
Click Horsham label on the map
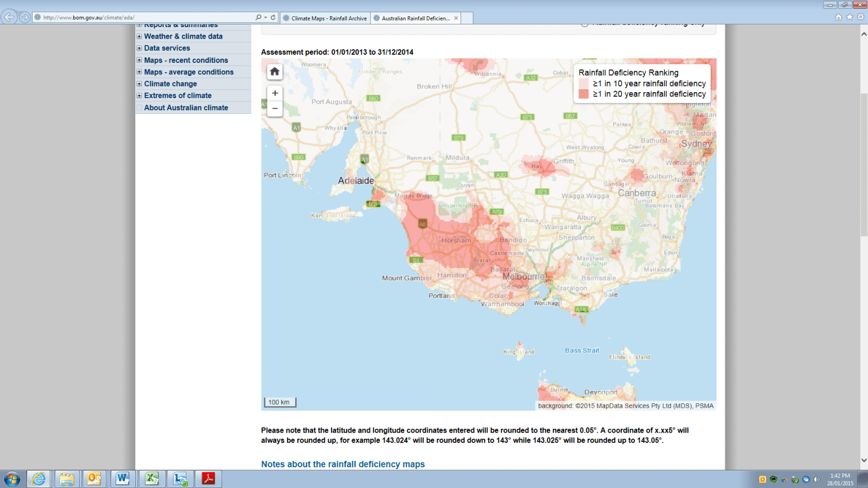[x=456, y=240]
